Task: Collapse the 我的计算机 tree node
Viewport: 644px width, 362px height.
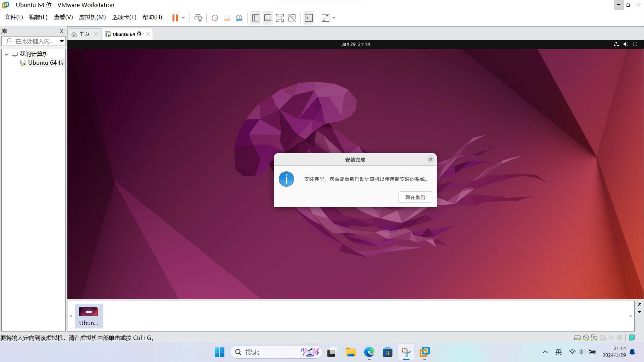Action: 6,54
